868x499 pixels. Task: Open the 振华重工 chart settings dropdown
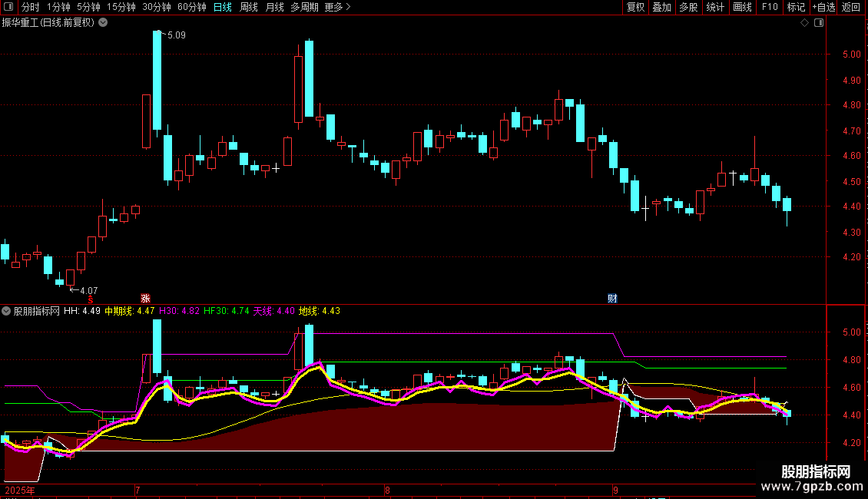pyautogui.click(x=103, y=23)
